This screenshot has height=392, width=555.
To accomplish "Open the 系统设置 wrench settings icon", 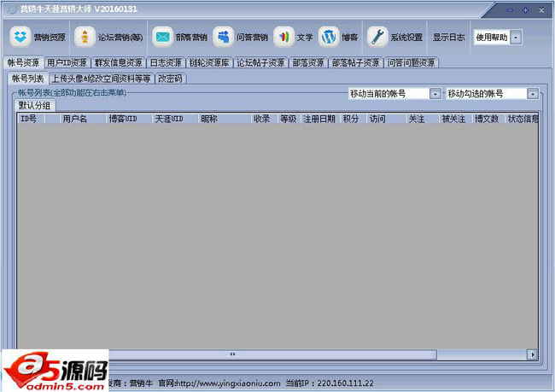I will tap(377, 37).
